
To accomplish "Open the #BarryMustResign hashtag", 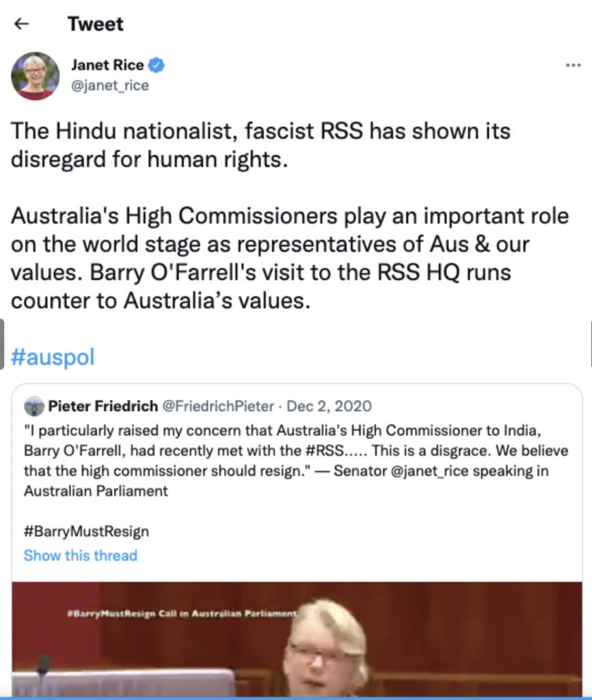I will click(x=86, y=531).
